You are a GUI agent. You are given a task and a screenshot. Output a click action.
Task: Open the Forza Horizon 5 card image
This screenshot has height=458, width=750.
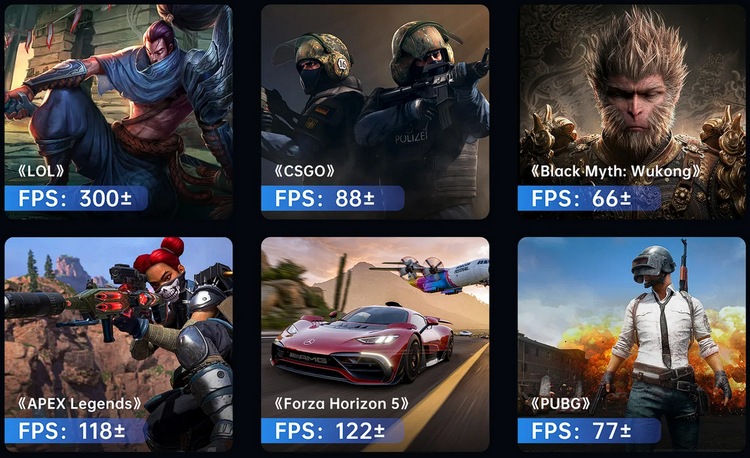point(375,344)
